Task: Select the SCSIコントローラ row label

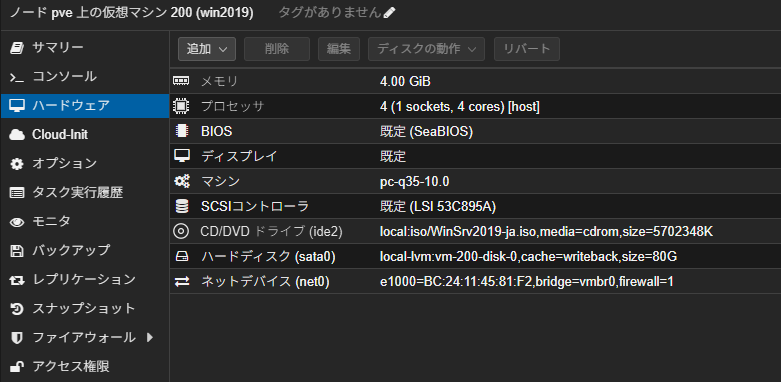Action: pos(255,207)
